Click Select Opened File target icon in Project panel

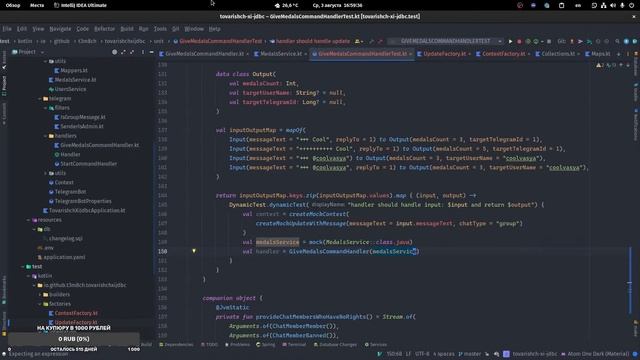point(114,52)
